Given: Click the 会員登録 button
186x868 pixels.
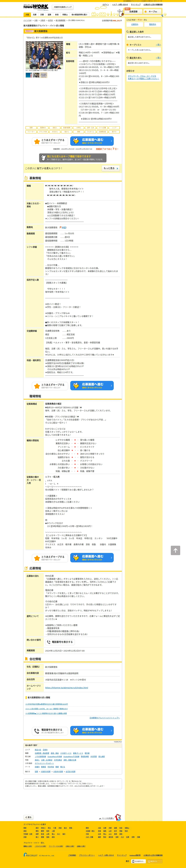Looking at the screenshot, I should [x=133, y=12].
